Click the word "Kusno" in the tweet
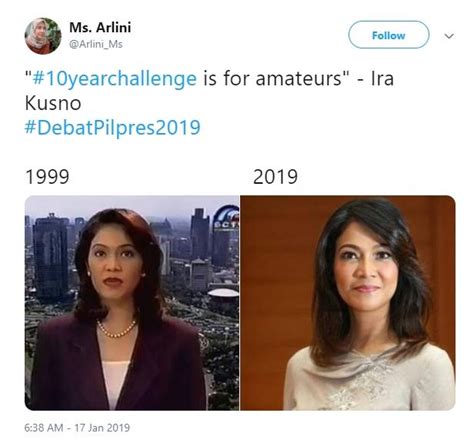Image resolution: width=474 pixels, height=443 pixels. point(53,103)
